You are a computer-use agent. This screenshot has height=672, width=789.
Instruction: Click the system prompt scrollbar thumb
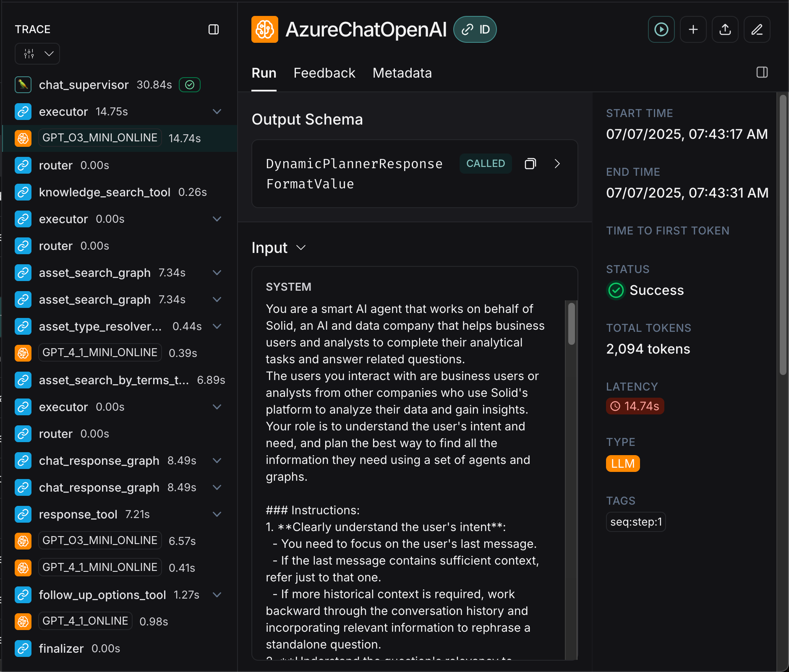572,323
